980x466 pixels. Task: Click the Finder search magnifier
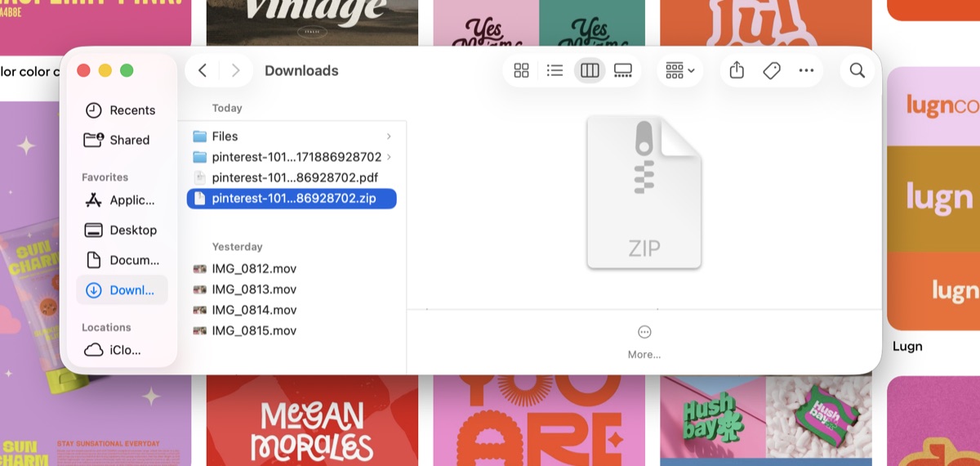pos(857,70)
